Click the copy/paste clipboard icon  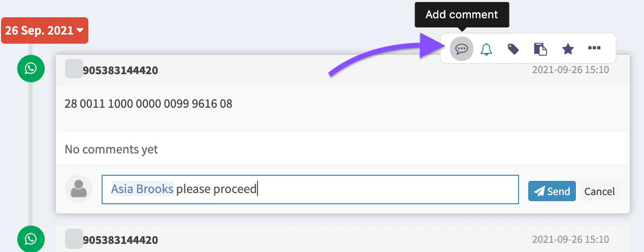click(540, 49)
